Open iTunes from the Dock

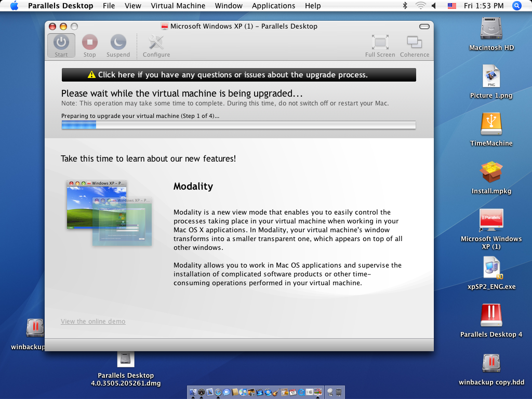click(243, 392)
